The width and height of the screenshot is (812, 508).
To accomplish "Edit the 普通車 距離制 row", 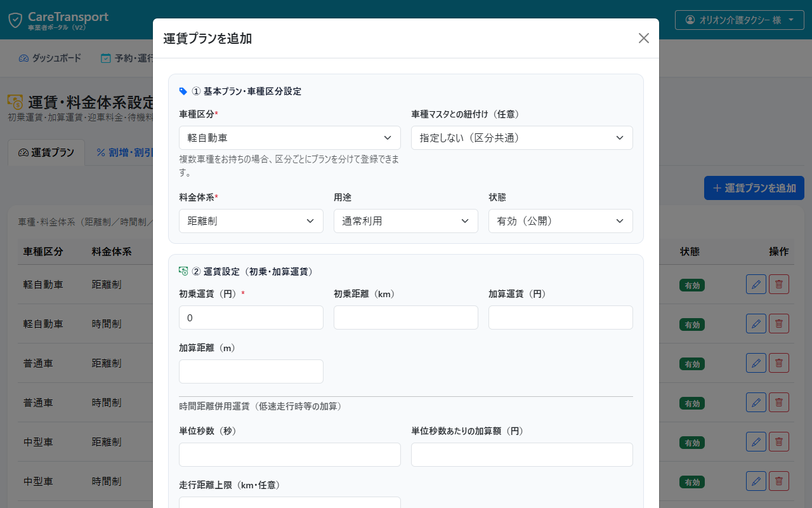I will (x=756, y=363).
